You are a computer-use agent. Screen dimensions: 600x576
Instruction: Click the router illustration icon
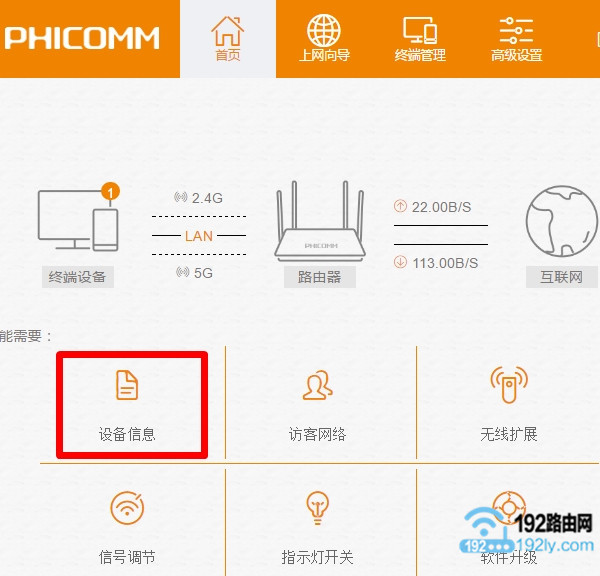point(320,221)
